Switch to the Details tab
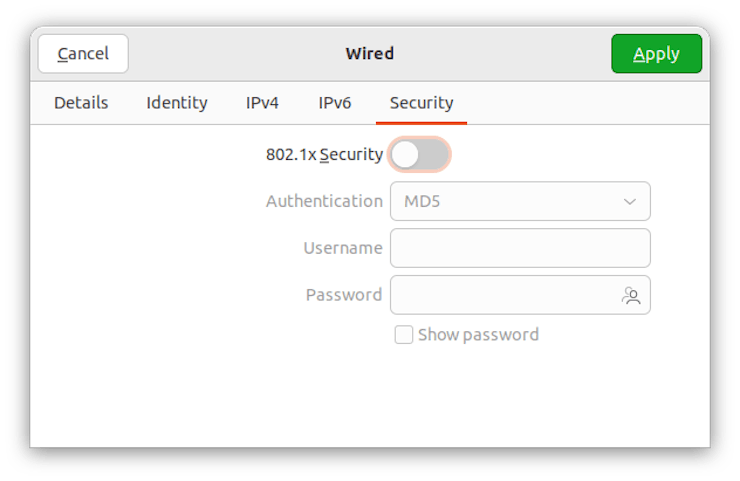Screen dimensions: 740x481 click(x=81, y=103)
